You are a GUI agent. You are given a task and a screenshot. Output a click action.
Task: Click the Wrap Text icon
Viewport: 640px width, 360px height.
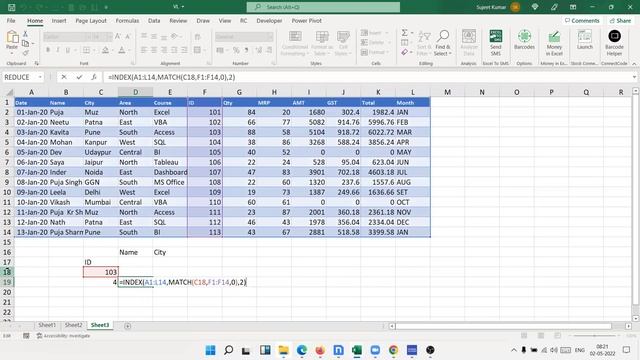point(198,37)
